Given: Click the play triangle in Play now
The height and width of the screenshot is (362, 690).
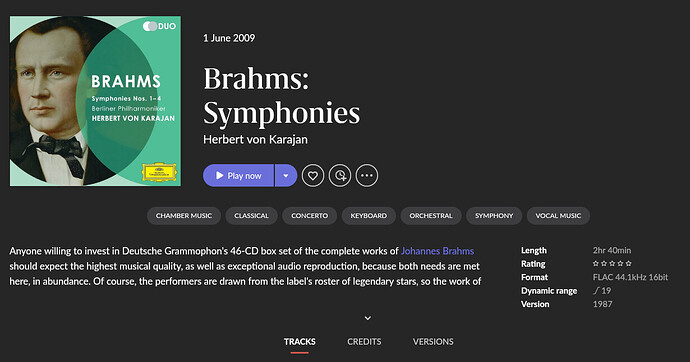Looking at the screenshot, I should pos(220,176).
